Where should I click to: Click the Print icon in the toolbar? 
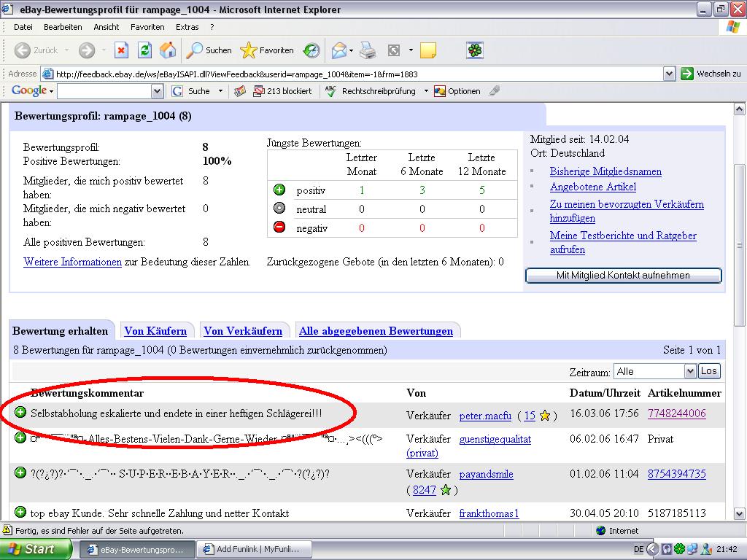click(x=368, y=50)
